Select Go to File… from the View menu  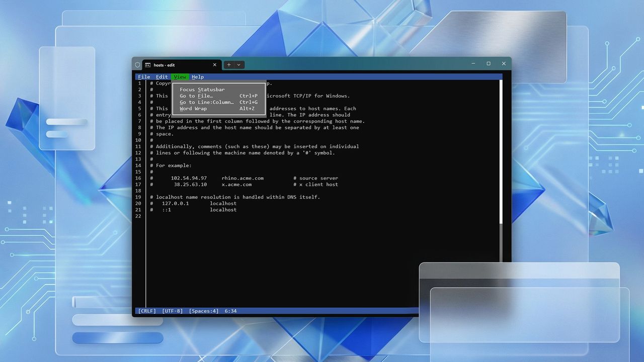197,96
